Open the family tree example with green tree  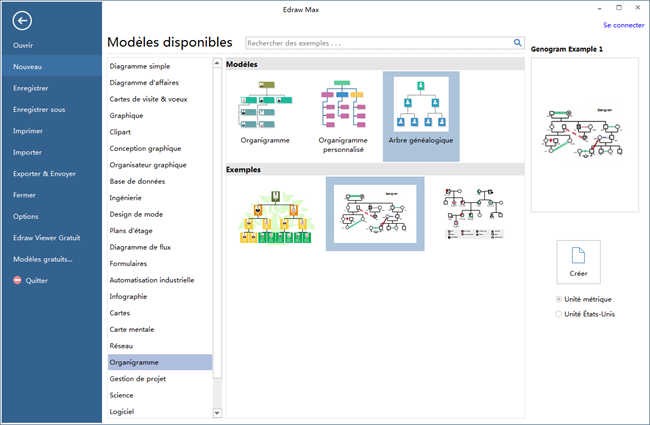pyautogui.click(x=276, y=217)
